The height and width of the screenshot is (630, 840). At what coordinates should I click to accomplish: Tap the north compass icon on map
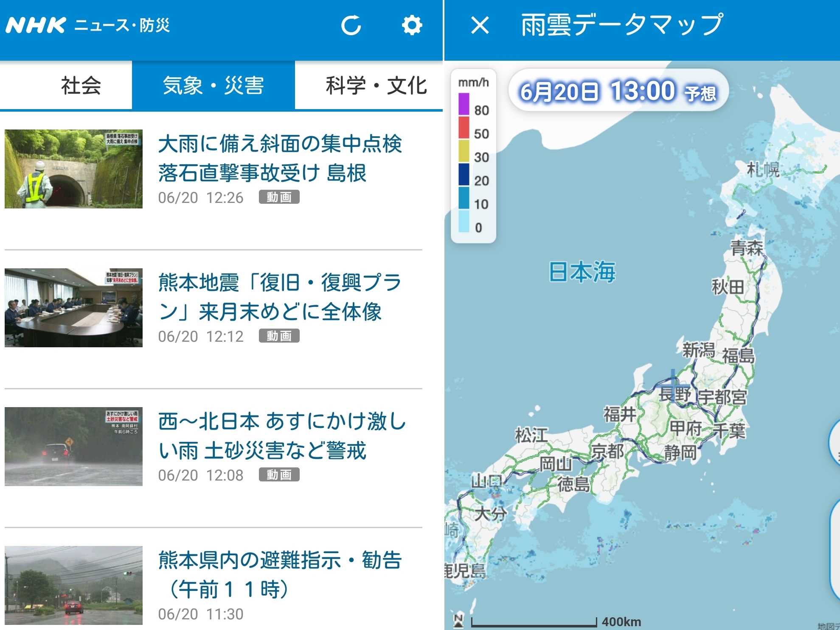(x=458, y=621)
